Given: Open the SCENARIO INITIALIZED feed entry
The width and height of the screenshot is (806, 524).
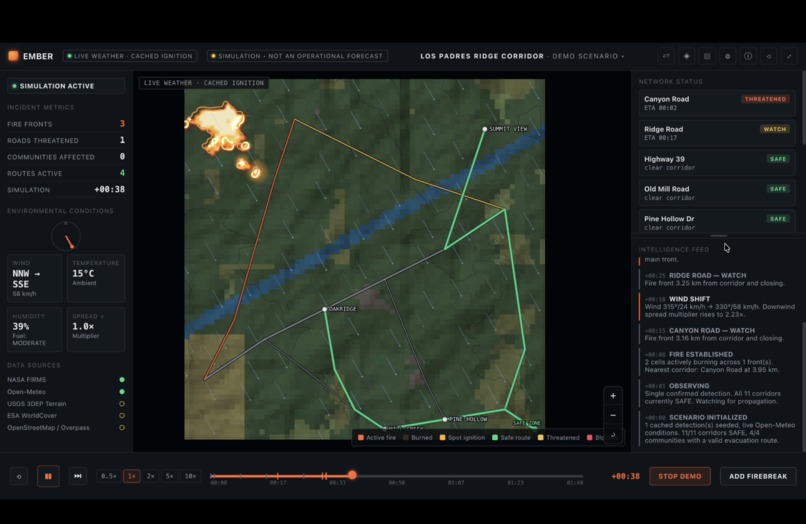Looking at the screenshot, I should tap(717, 429).
